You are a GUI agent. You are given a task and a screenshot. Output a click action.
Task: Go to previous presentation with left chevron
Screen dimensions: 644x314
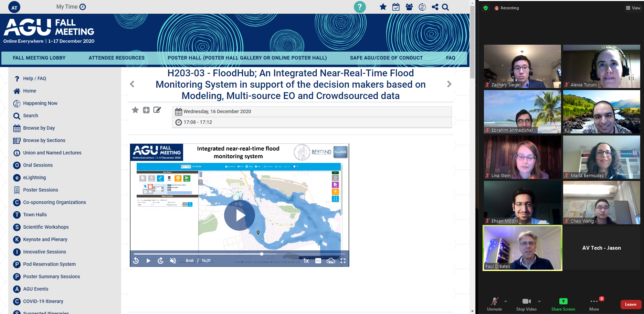coord(132,84)
